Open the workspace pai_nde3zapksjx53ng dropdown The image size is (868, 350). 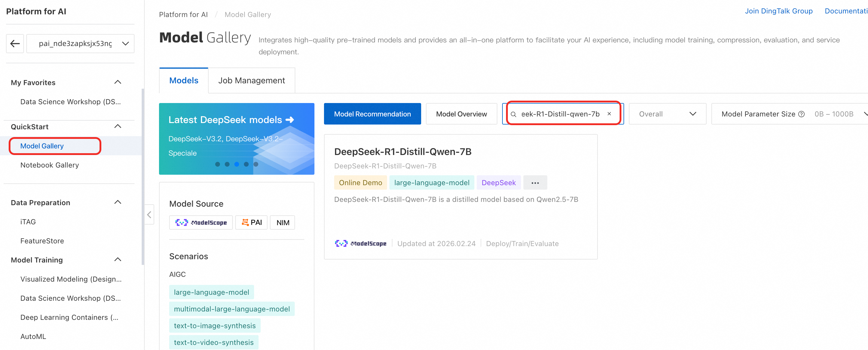point(80,43)
